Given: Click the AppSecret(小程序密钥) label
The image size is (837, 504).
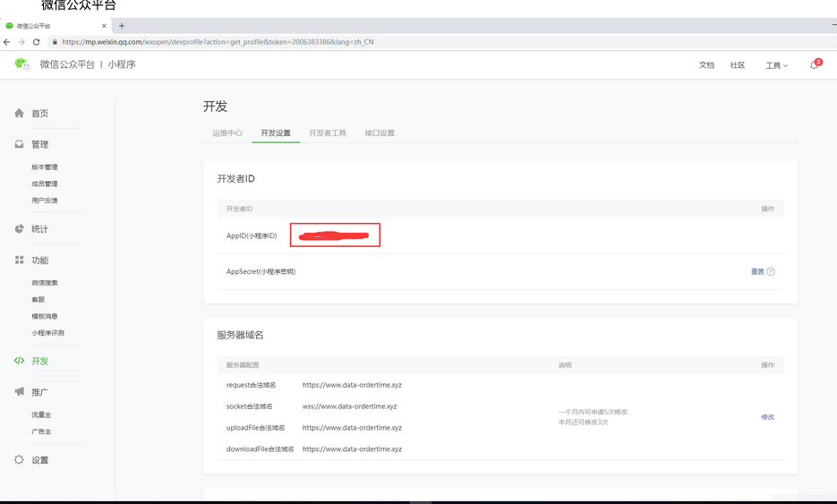Looking at the screenshot, I should click(x=260, y=271).
